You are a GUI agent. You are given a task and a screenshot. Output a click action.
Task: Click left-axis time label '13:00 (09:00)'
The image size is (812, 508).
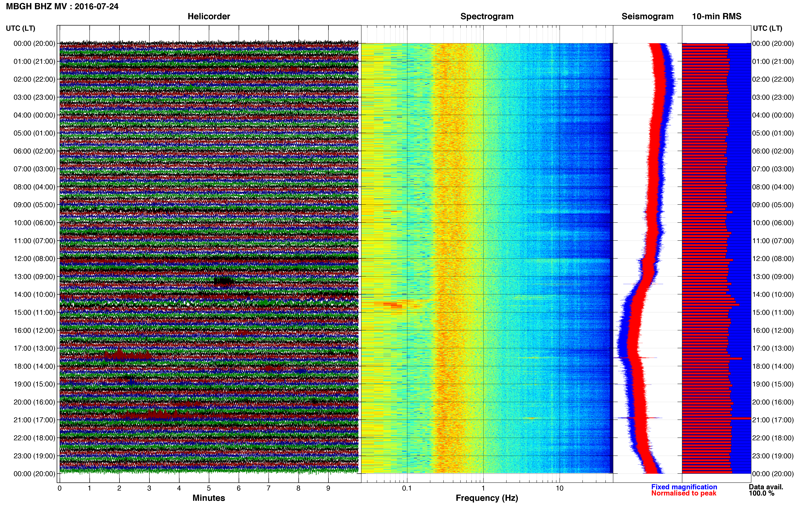[34, 277]
